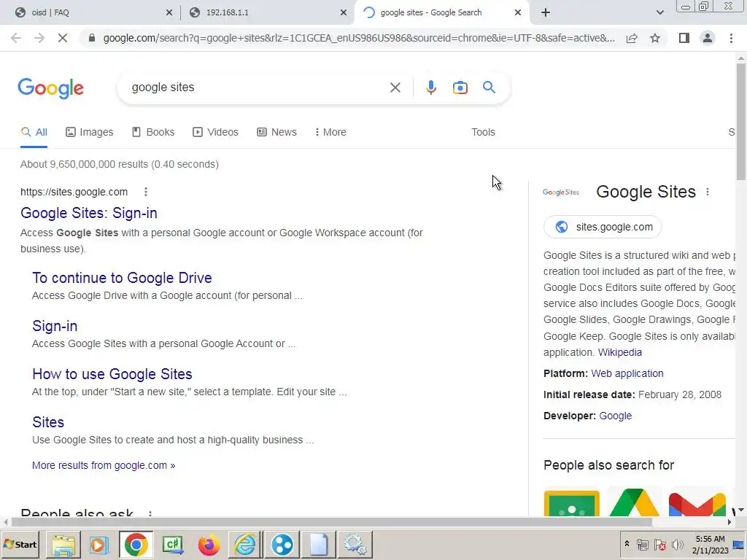The image size is (747, 560).
Task: Expand the More search filters menu
Action: [x=330, y=133]
